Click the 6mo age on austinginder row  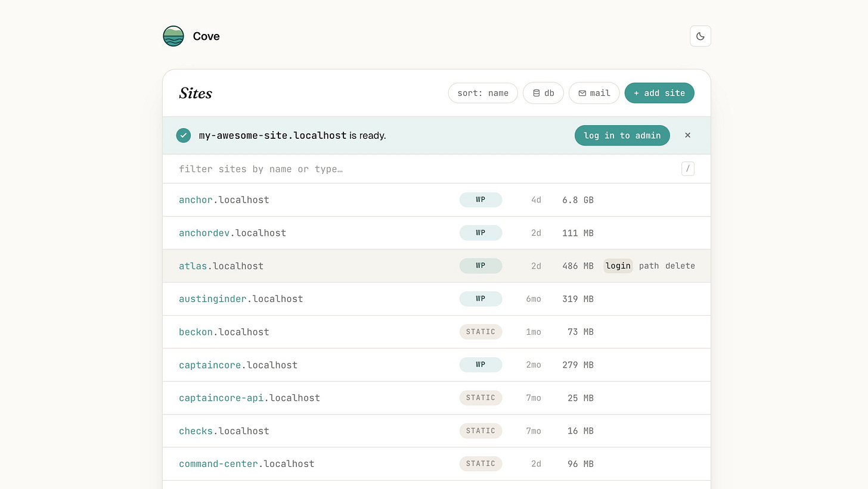click(534, 299)
